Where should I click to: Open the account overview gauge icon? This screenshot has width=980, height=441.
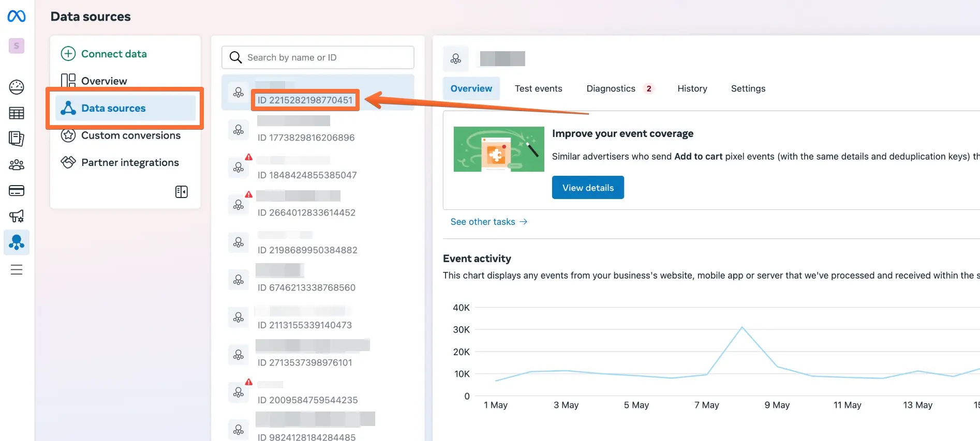click(17, 87)
